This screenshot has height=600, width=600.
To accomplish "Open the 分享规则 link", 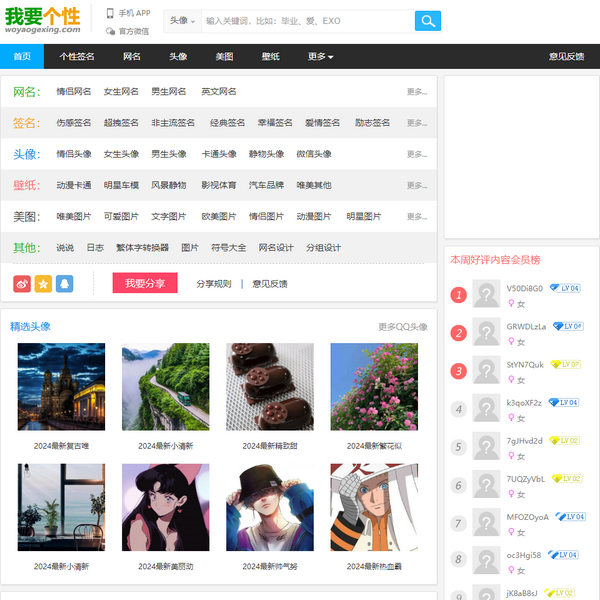I will (x=213, y=284).
